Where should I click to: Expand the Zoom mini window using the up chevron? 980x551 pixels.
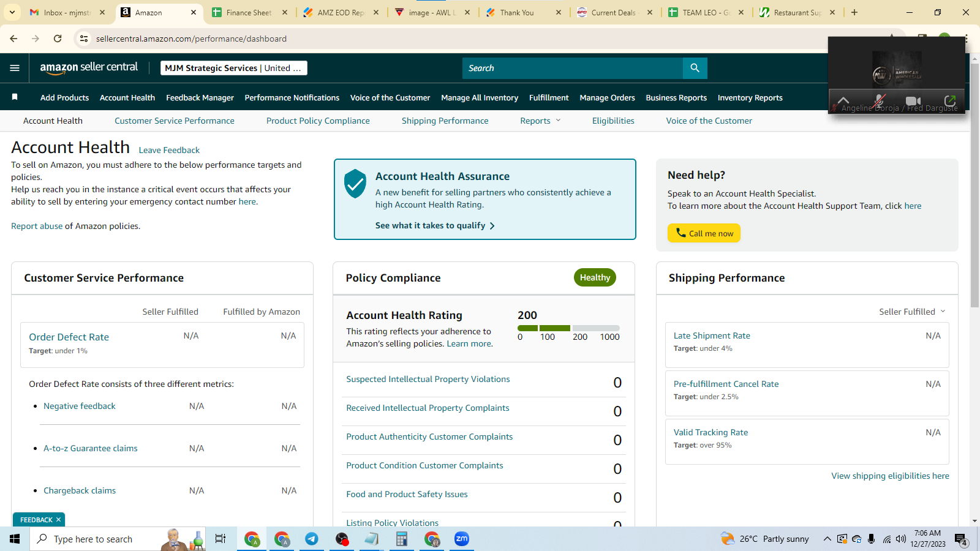[843, 100]
